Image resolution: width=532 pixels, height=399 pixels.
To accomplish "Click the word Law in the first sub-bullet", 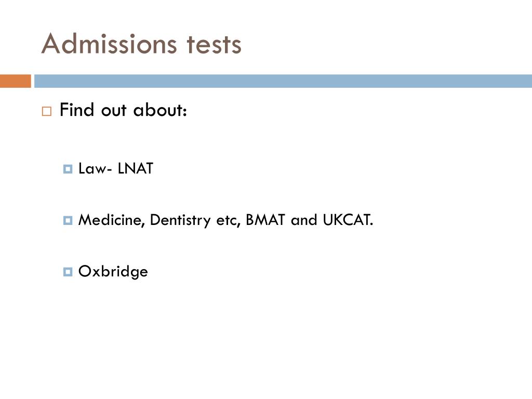I will [x=92, y=169].
